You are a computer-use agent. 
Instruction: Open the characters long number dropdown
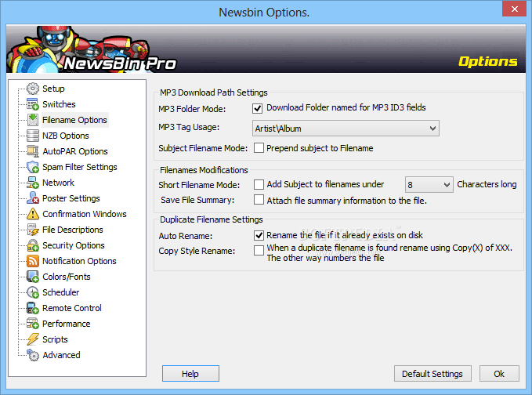point(429,185)
